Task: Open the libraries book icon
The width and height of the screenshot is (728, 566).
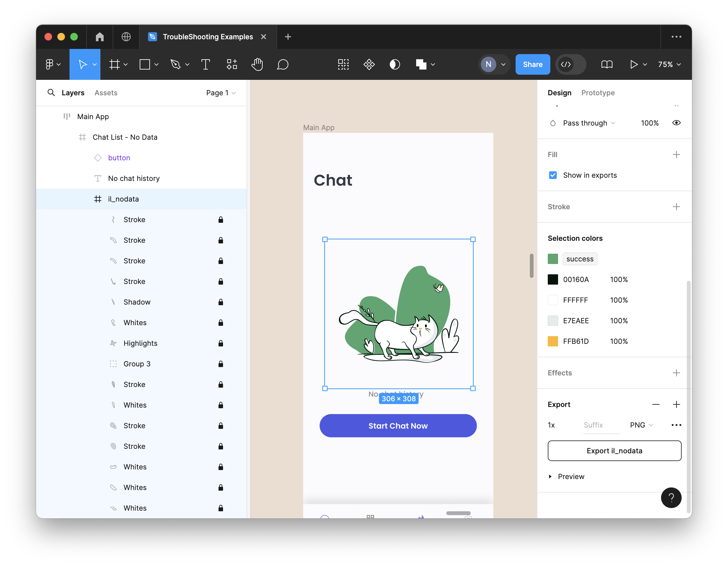Action: coord(607,64)
